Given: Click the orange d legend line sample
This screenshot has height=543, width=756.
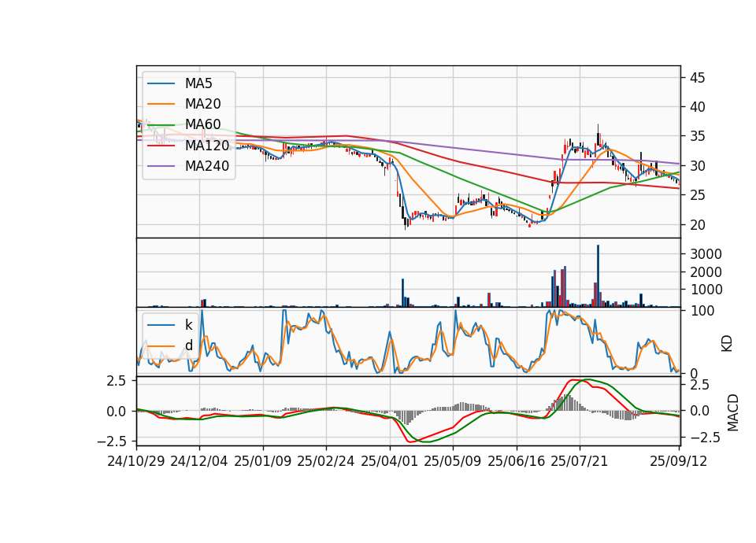Looking at the screenshot, I should tap(161, 345).
